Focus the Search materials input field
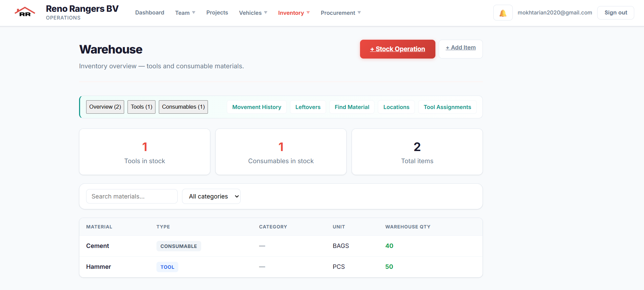Viewport: 644px width, 290px height. [x=132, y=196]
